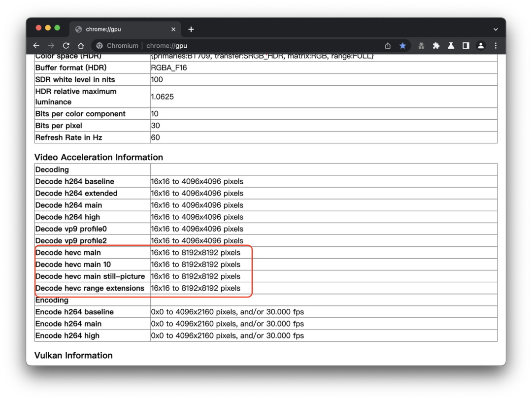
Task: Select the 1.0625 luminance value
Action: click(x=162, y=97)
